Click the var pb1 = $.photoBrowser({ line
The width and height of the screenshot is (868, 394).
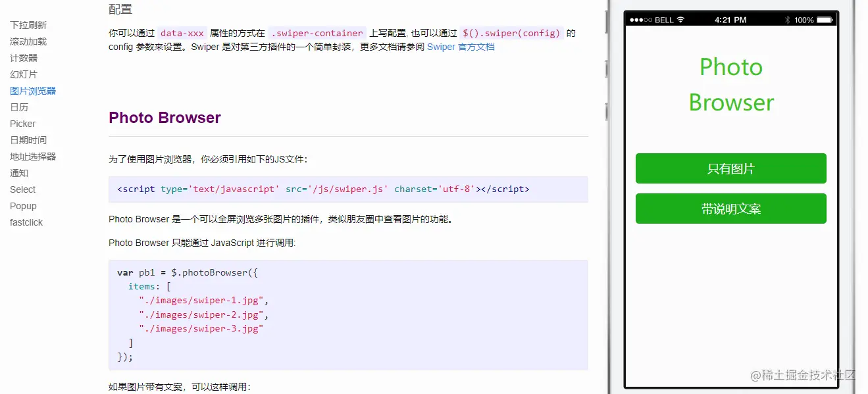188,272
